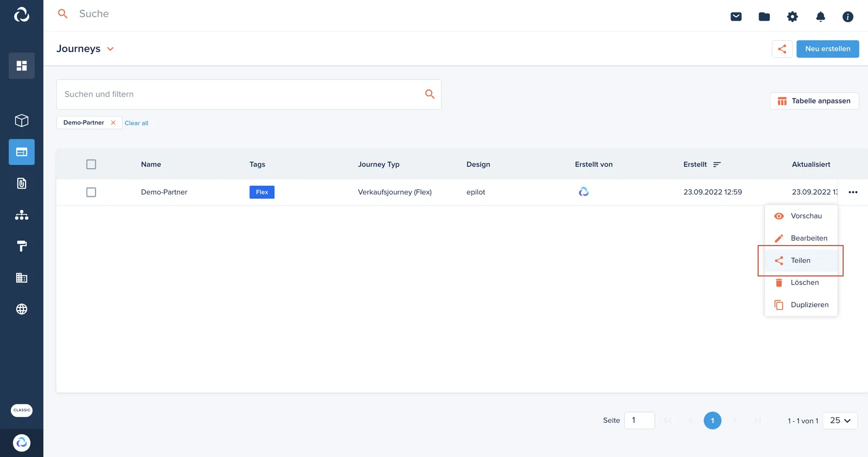Screen dimensions: 868x457
Task: Click the Tabelle anpassen button
Action: click(814, 101)
